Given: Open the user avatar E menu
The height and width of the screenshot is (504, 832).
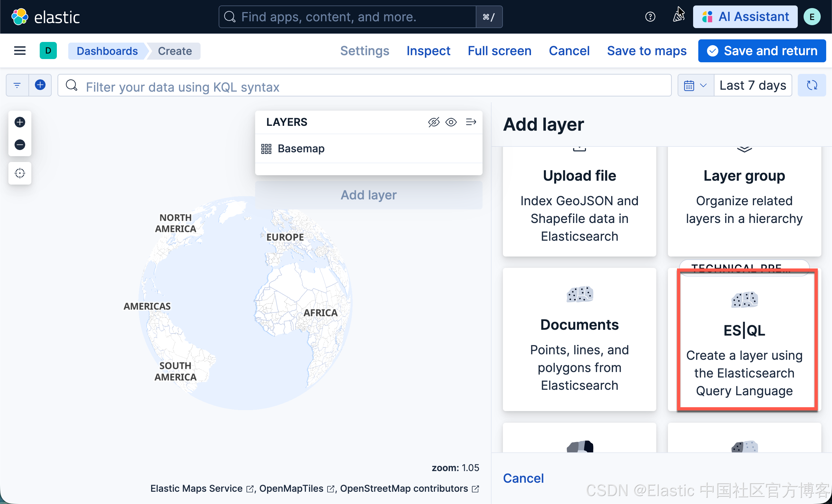Looking at the screenshot, I should pyautogui.click(x=812, y=16).
